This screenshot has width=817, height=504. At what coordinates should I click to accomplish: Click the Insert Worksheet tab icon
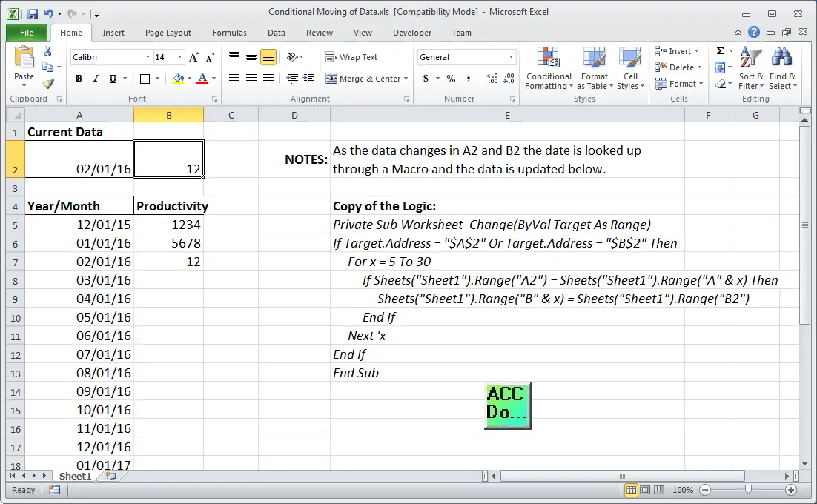(110, 476)
